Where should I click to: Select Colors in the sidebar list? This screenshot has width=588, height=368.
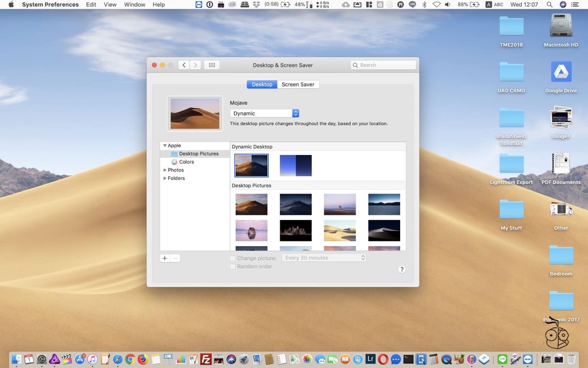(187, 162)
